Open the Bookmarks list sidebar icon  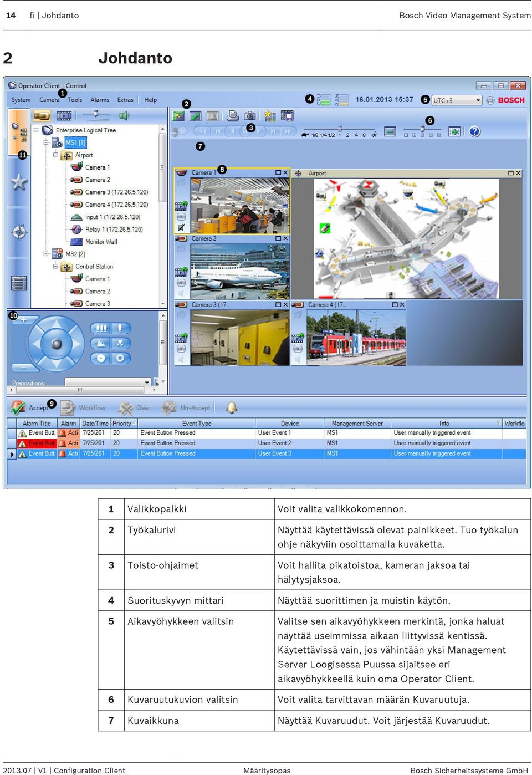tap(19, 283)
